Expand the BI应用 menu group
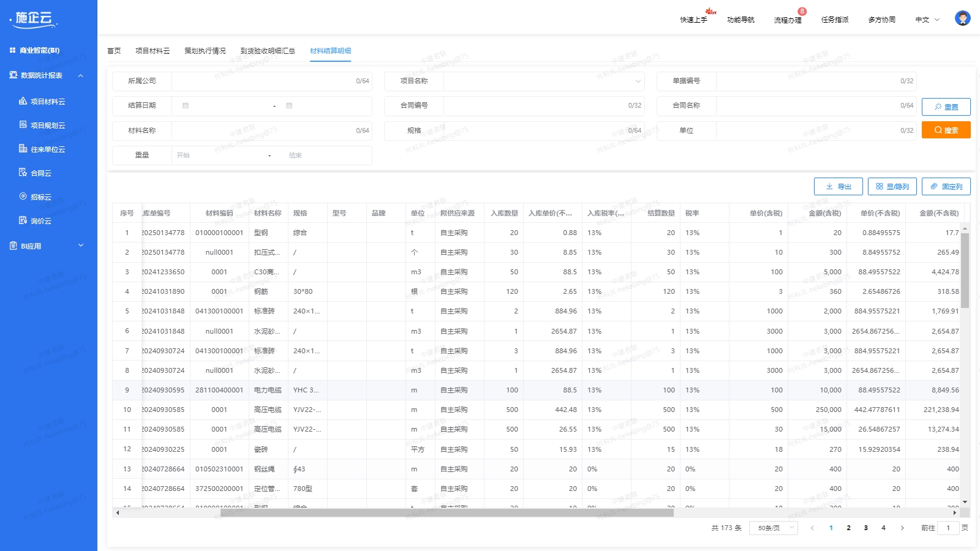The width and height of the screenshot is (980, 551). point(80,246)
